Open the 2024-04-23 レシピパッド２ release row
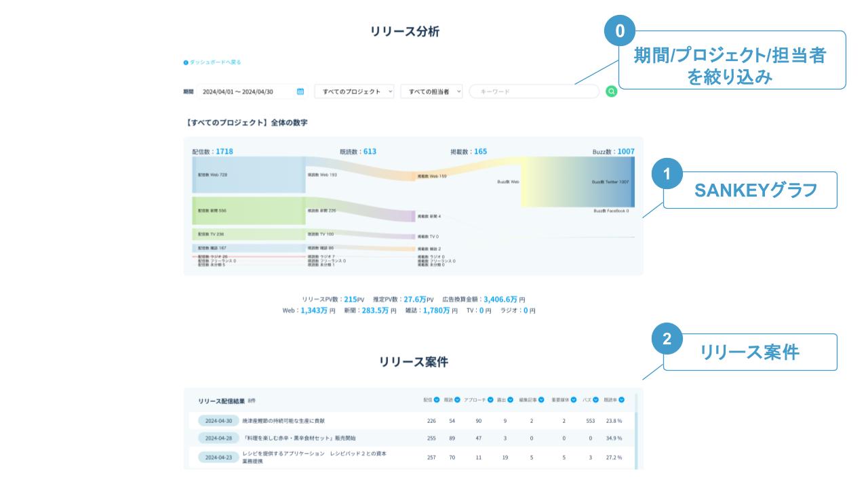This screenshot has height=488, width=868. [x=319, y=457]
